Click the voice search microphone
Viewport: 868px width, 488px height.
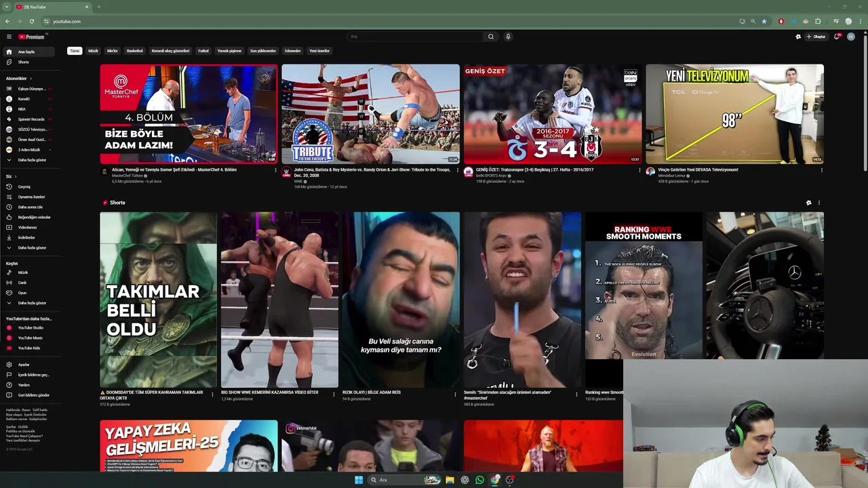pos(508,37)
